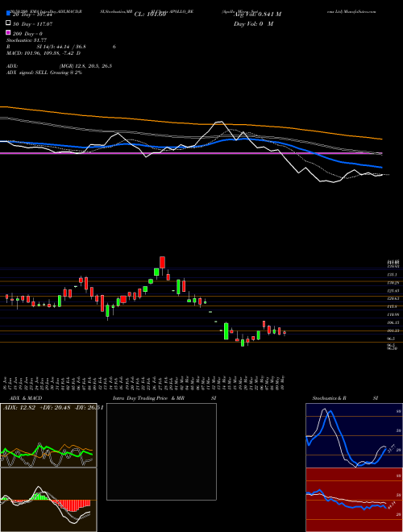This screenshot has height=532, width=403.
Task: Click the 'Stochastics & R' panel title
Action: coord(329,398)
